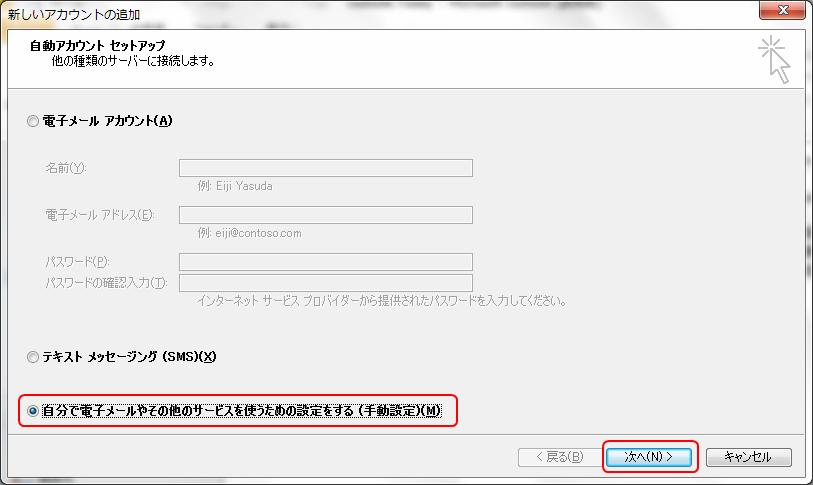Click the 電子メール アドレス(E) input field
Image resolution: width=813 pixels, height=485 pixels.
(326, 215)
